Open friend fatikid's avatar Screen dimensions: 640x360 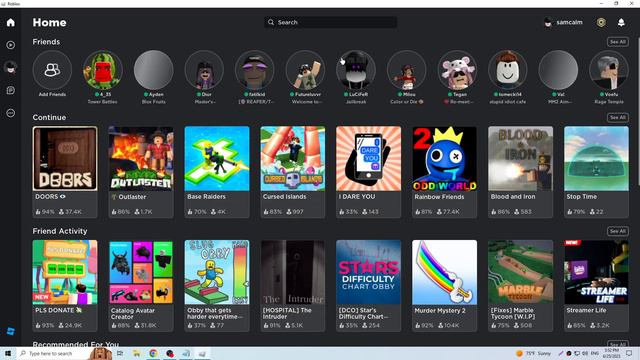(255, 70)
